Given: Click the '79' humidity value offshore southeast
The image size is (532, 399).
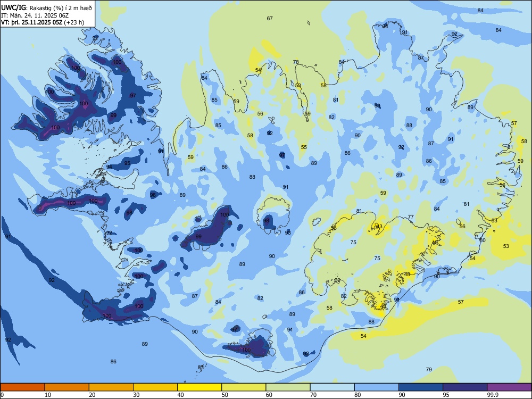Looking at the screenshot, I should tap(429, 370).
